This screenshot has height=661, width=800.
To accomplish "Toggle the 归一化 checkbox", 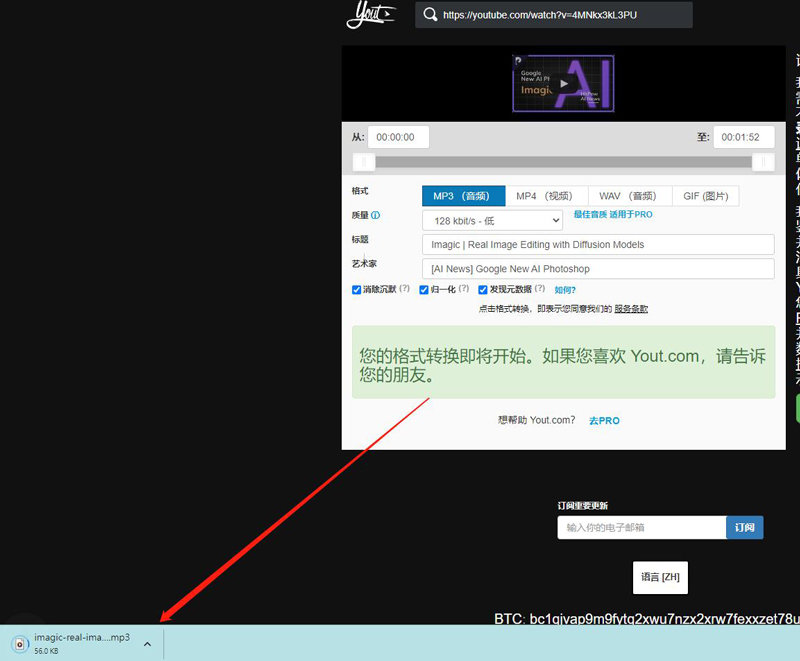I will click(x=424, y=290).
